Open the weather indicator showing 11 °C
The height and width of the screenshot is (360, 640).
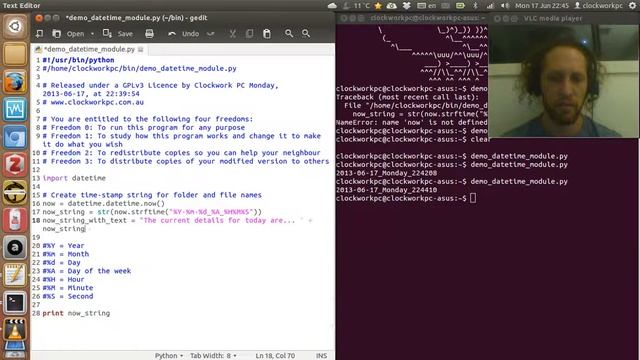coord(356,6)
